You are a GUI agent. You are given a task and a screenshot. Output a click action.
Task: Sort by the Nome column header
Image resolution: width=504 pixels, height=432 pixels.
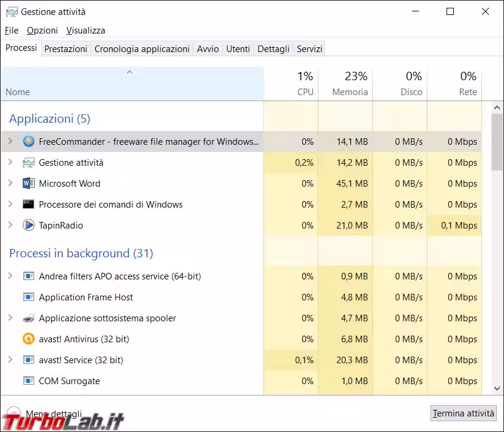[132, 84]
